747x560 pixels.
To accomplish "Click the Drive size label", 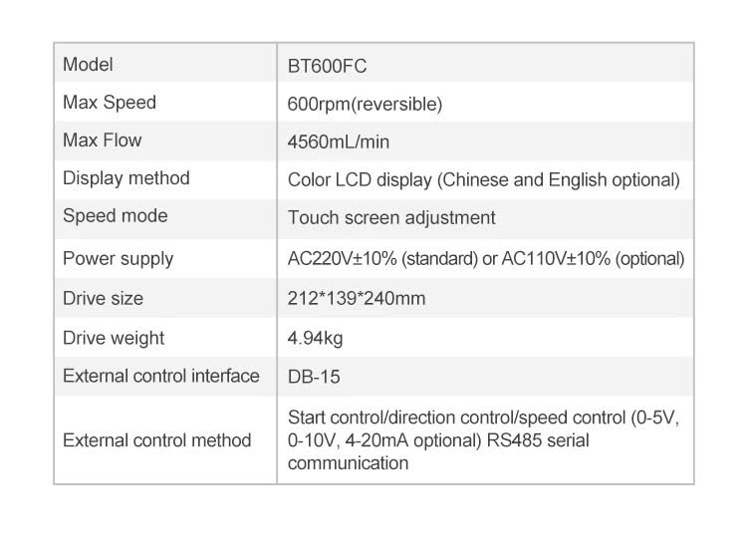I will tap(103, 298).
